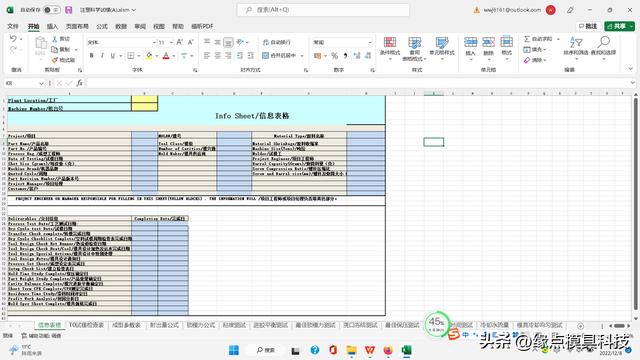Toggle align text left button

click(x=207, y=56)
